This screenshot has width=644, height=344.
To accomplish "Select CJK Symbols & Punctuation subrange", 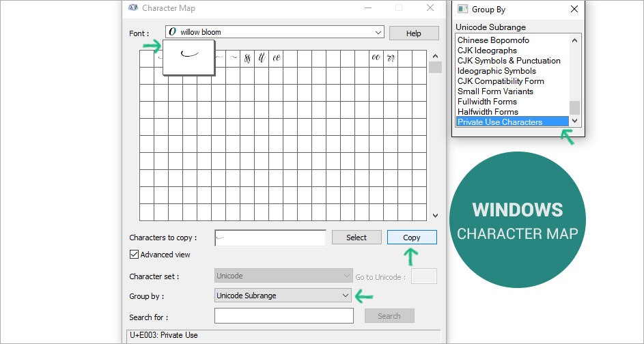I will point(509,61).
